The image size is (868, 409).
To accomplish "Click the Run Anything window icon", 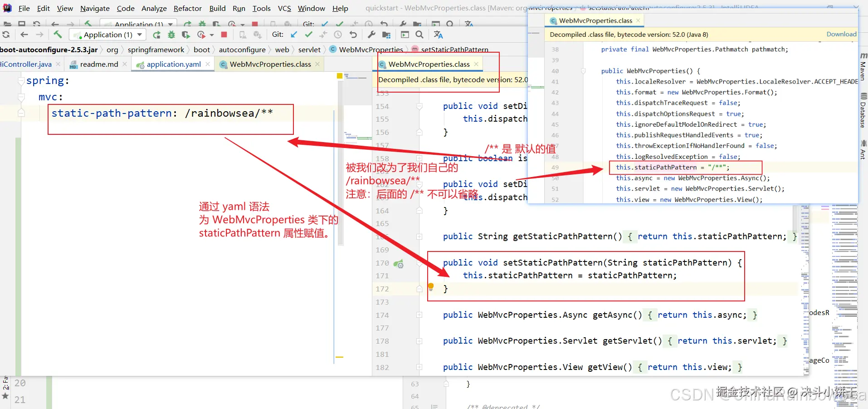I will [x=405, y=34].
